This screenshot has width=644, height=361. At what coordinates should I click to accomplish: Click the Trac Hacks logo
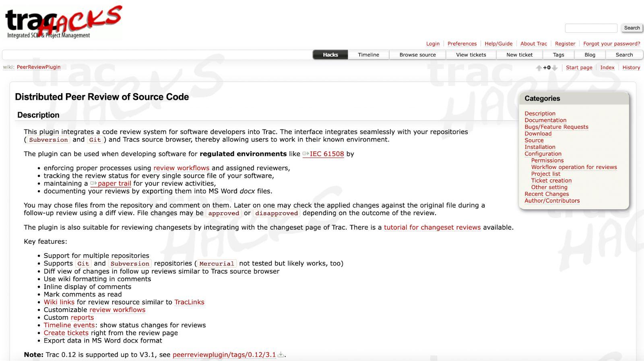pos(63,22)
